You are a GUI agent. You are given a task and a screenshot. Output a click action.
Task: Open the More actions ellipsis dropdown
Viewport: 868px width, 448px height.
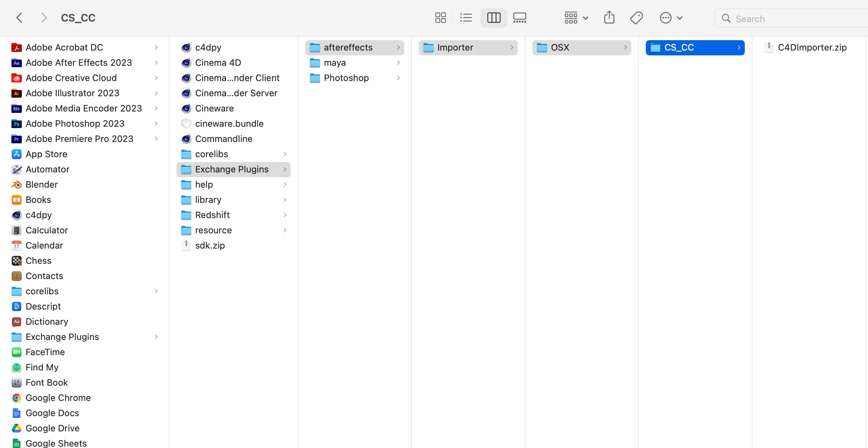tap(671, 18)
